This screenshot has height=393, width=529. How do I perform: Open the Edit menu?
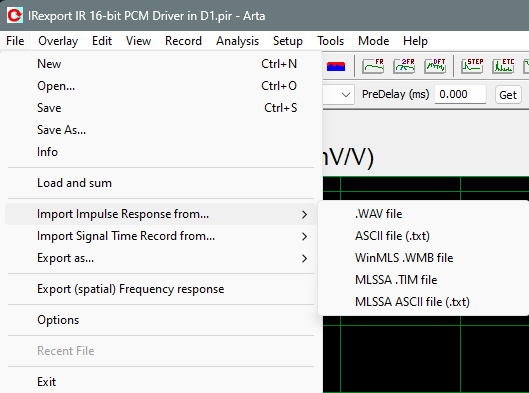(x=102, y=41)
